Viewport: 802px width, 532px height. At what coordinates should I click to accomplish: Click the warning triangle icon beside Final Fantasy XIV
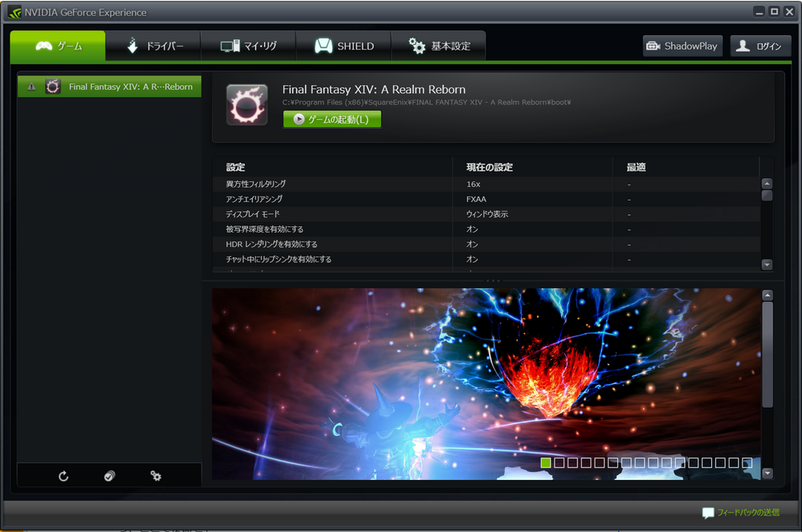click(x=31, y=87)
